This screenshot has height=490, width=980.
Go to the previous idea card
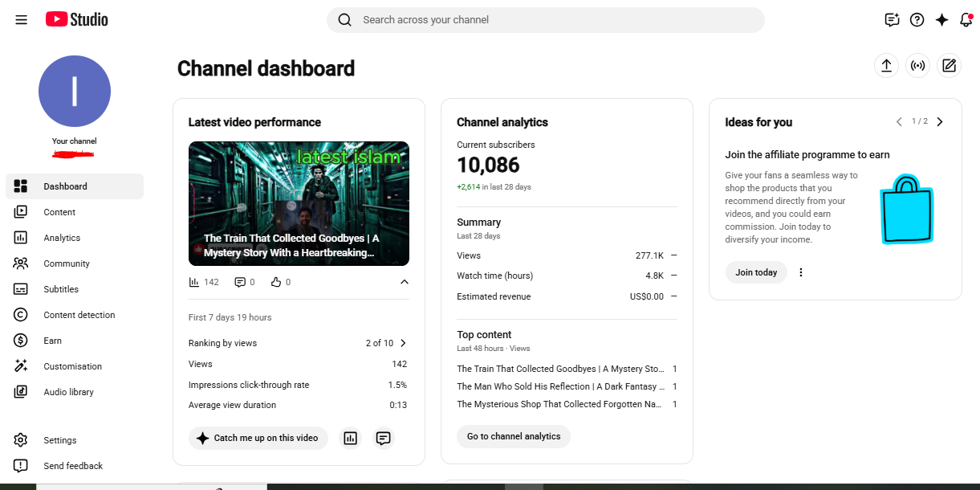(x=899, y=122)
